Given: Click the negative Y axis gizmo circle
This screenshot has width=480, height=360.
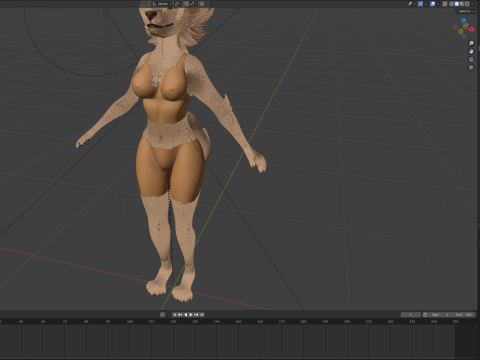Looking at the screenshot, I should coord(461,31).
